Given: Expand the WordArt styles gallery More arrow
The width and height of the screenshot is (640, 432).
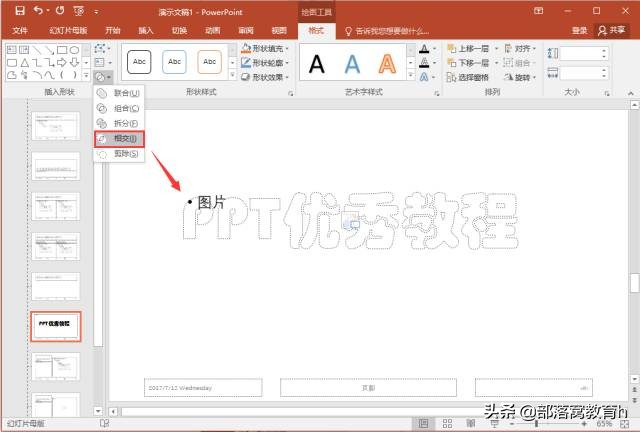Looking at the screenshot, I should pyautogui.click(x=411, y=75).
